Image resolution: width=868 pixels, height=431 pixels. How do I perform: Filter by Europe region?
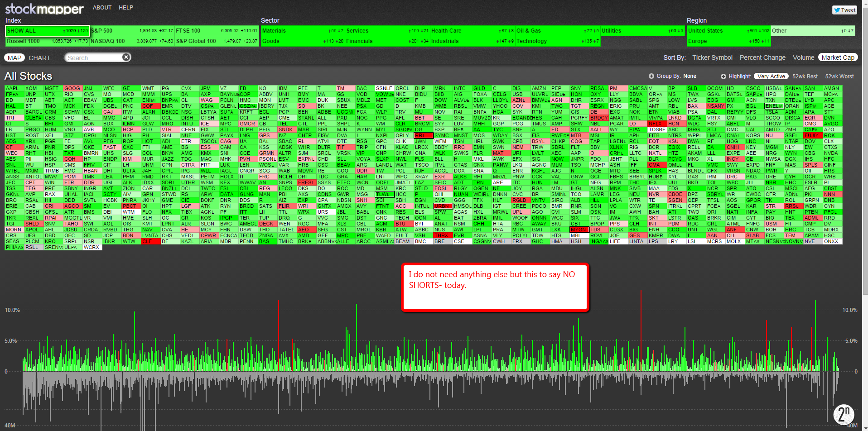coord(728,41)
